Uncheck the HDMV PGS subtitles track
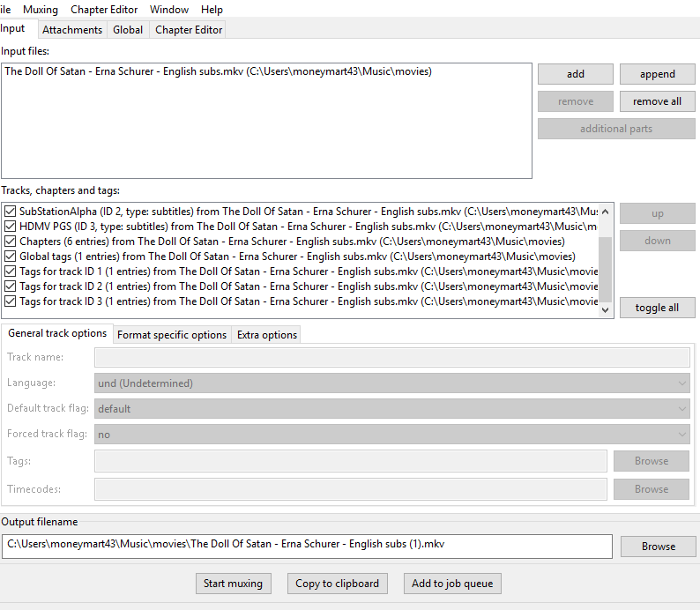 (x=11, y=227)
